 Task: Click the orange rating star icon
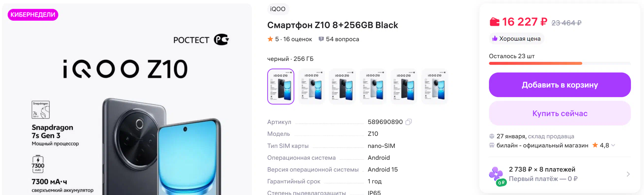[x=270, y=39]
